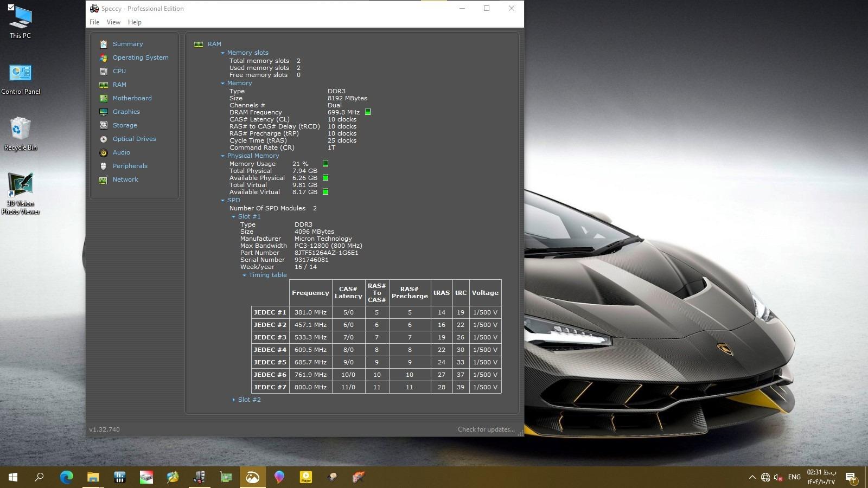
Task: Collapse the Timing table section
Action: click(244, 275)
